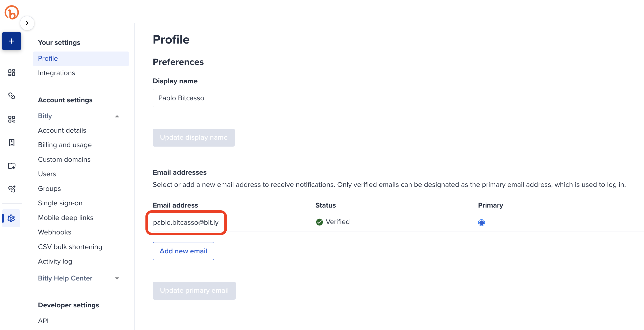Open Webhooks settings
The image size is (644, 330).
pos(55,232)
